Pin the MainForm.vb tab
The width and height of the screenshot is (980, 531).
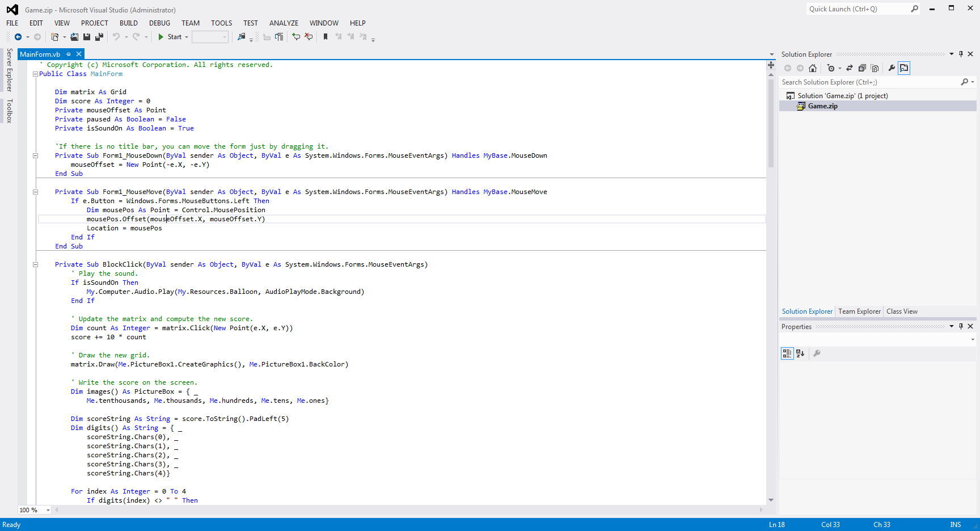point(68,54)
